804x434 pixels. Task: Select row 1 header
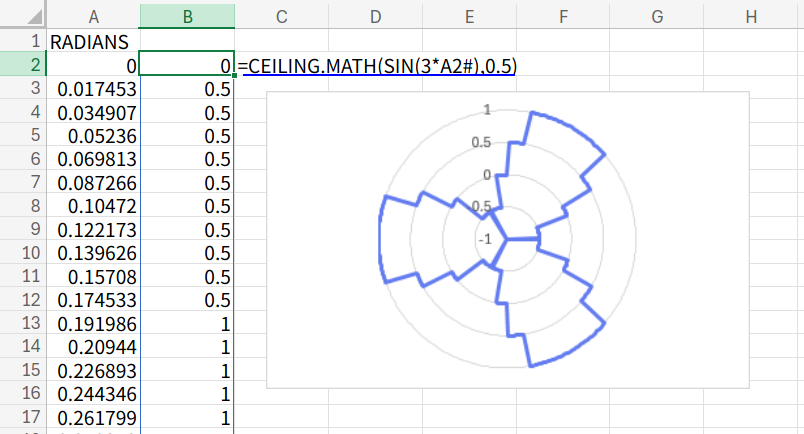(x=22, y=42)
